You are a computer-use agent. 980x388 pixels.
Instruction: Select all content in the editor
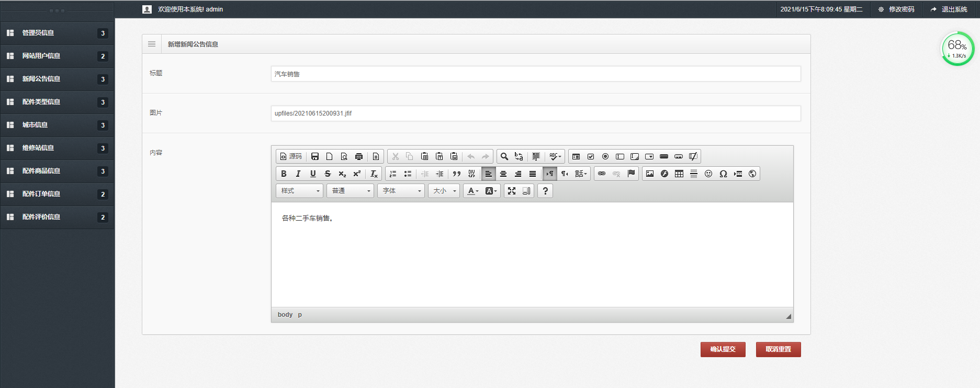pyautogui.click(x=536, y=156)
